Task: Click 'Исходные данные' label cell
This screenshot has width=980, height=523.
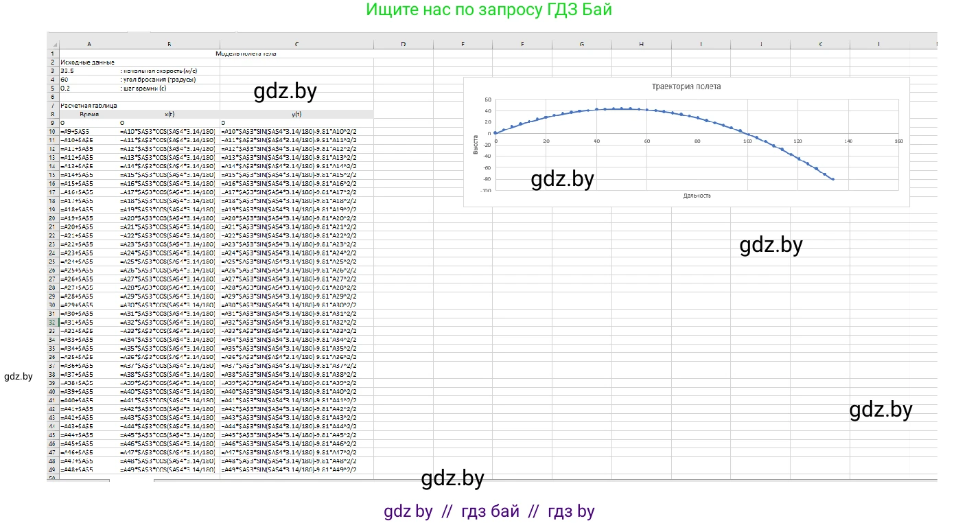Action: tap(86, 62)
